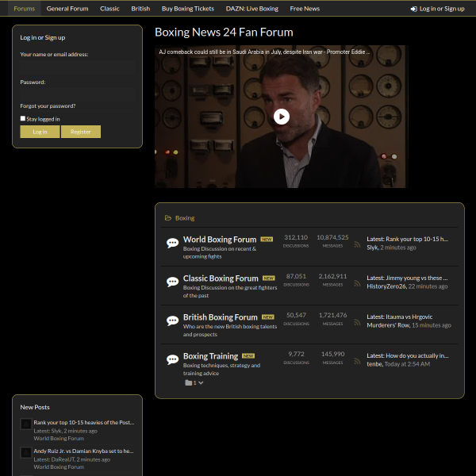476x476 pixels.
Task: Open RSS feed for British Boxing Forum
Action: 357,322
